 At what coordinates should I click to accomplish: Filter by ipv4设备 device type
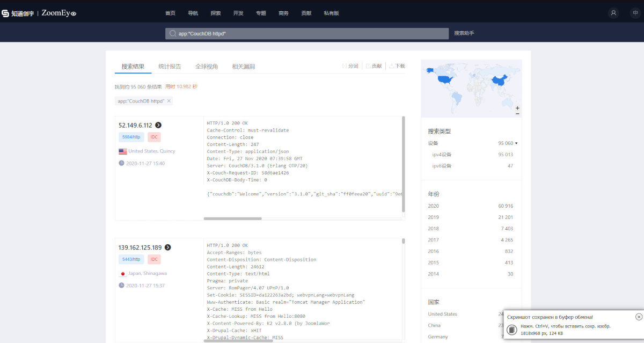click(x=442, y=155)
